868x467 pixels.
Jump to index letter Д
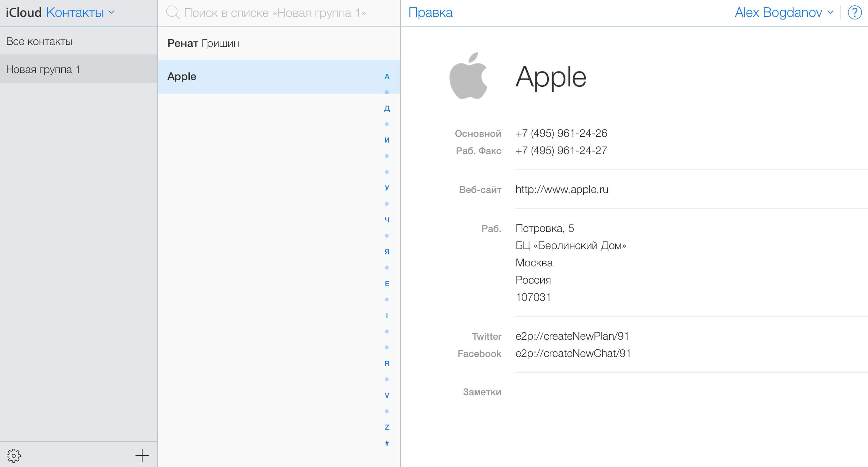click(x=387, y=108)
